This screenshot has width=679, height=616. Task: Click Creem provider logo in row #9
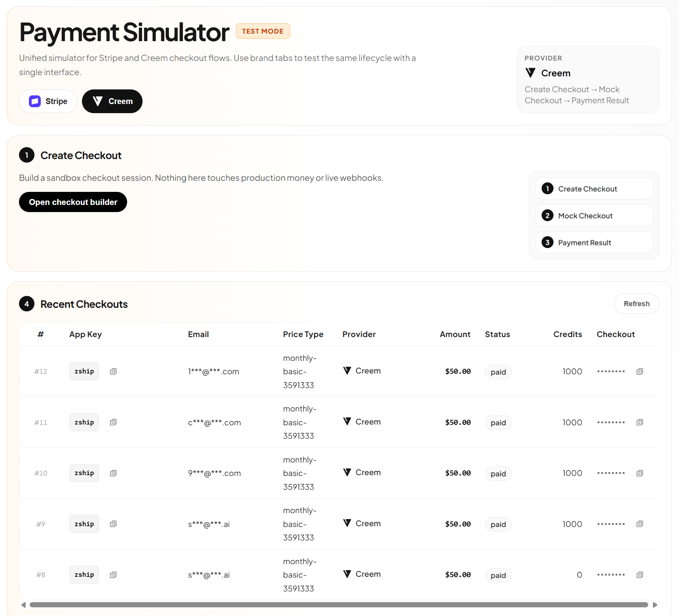tap(347, 523)
